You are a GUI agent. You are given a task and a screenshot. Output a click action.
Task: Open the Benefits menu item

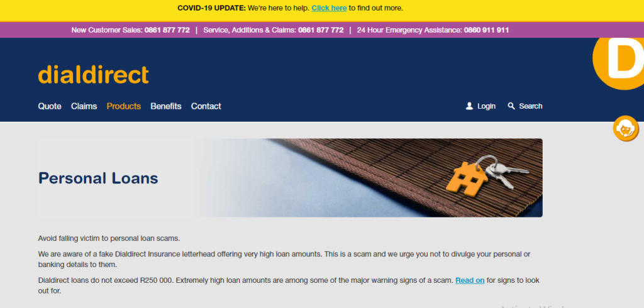[x=166, y=106]
